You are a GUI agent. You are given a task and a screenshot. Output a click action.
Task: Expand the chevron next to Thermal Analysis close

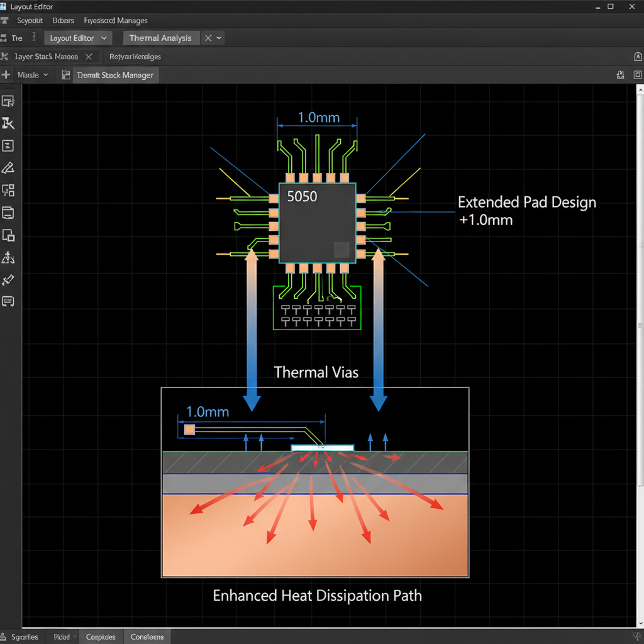click(x=219, y=38)
